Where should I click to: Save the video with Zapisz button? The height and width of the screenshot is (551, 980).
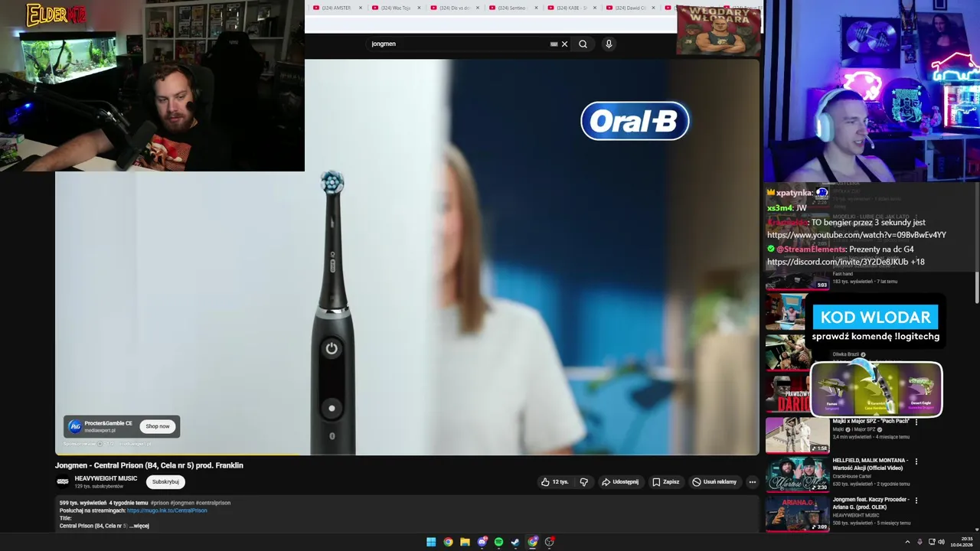tap(666, 482)
